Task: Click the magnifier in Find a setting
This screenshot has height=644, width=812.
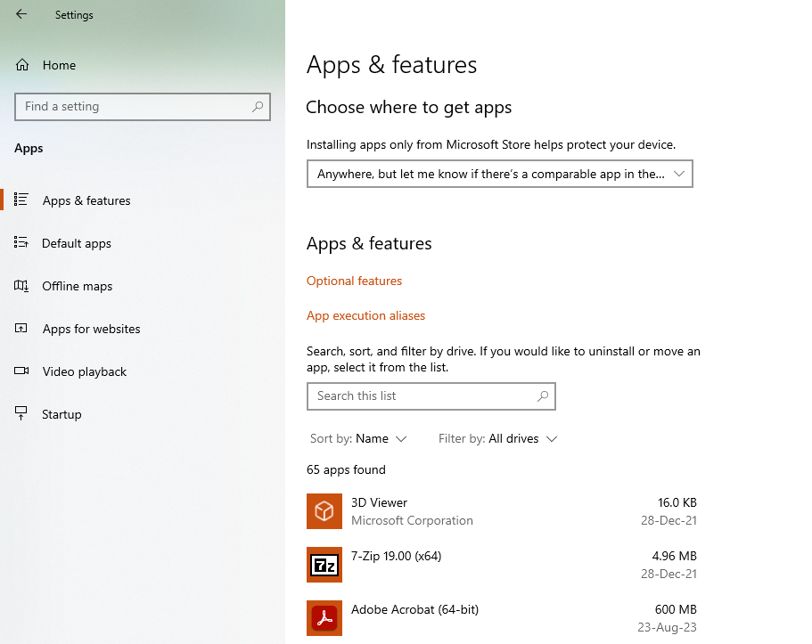Action: (x=258, y=107)
